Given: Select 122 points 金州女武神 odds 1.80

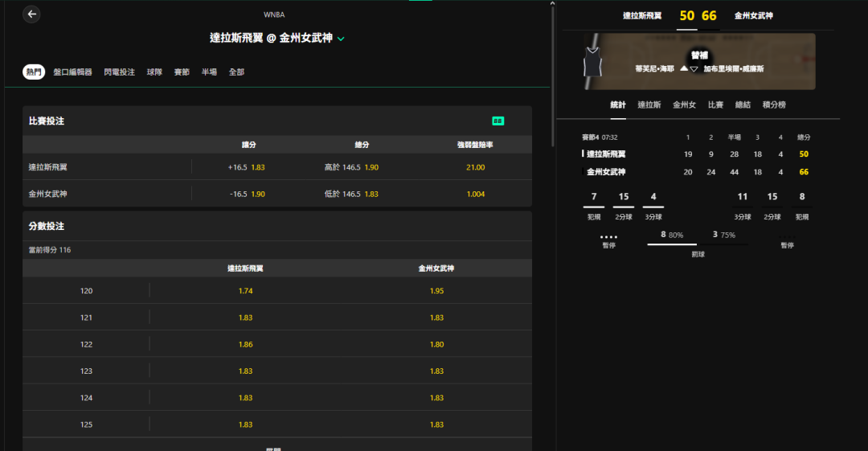Looking at the screenshot, I should (436, 344).
